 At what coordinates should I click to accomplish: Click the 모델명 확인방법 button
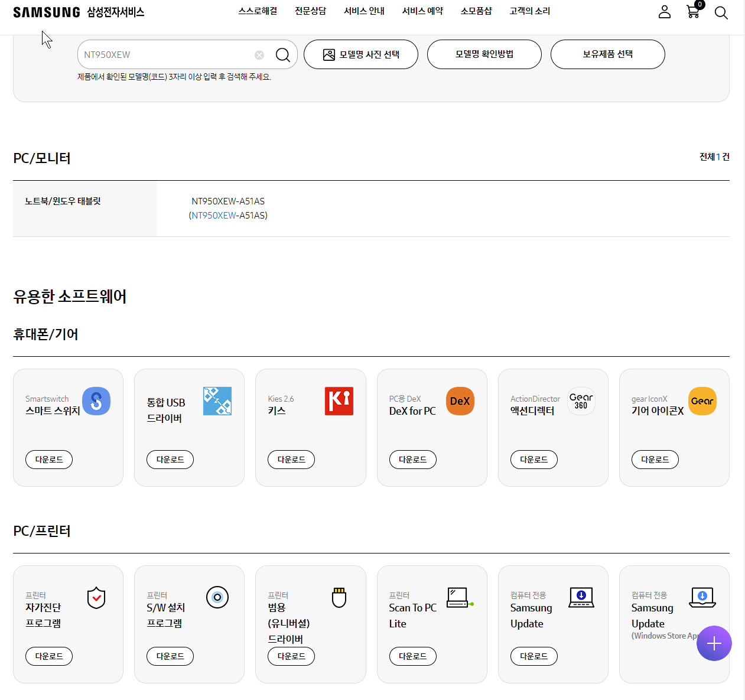pos(484,54)
